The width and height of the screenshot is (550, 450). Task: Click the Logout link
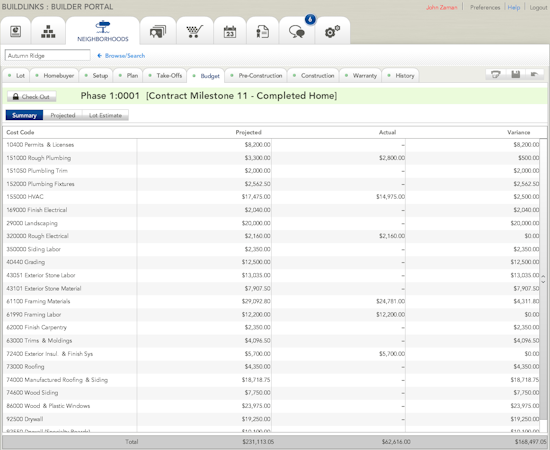538,7
